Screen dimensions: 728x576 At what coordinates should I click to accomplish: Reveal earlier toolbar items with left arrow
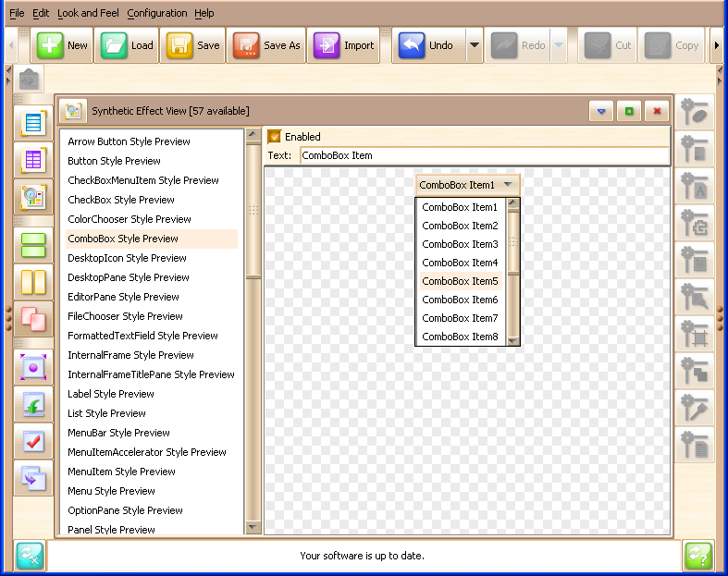pos(11,45)
